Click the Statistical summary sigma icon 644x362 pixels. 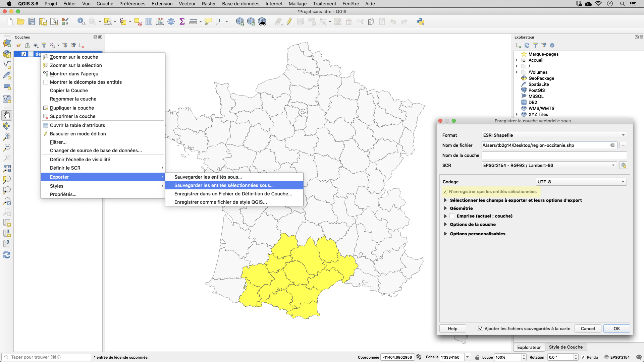182,22
